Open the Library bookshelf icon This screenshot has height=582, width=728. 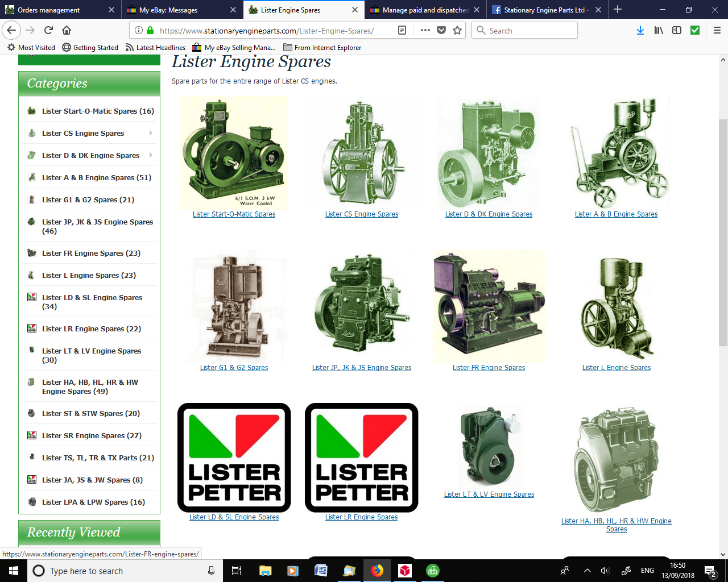coord(659,30)
